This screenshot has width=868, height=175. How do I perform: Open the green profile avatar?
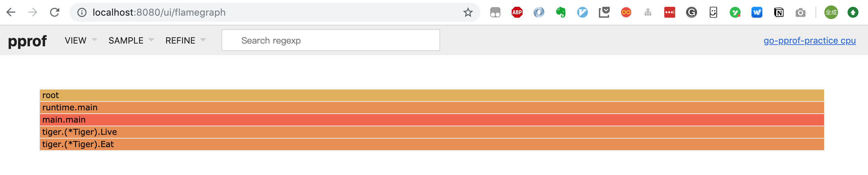[x=831, y=13]
